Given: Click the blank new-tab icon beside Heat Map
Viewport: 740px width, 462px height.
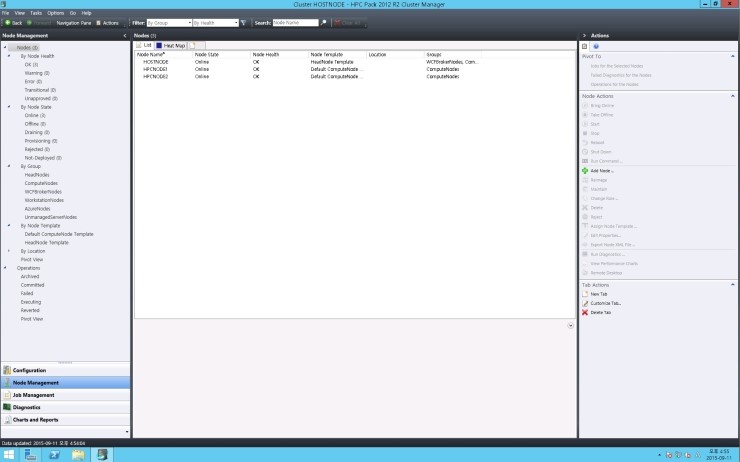Looking at the screenshot, I should point(193,46).
